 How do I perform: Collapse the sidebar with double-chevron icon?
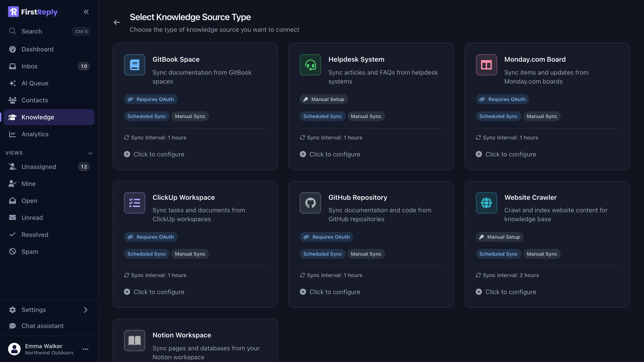point(86,12)
